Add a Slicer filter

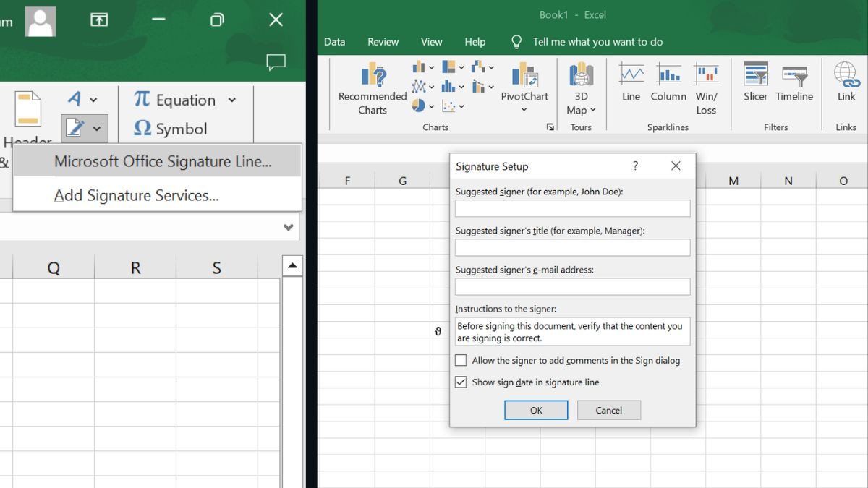pyautogui.click(x=756, y=82)
